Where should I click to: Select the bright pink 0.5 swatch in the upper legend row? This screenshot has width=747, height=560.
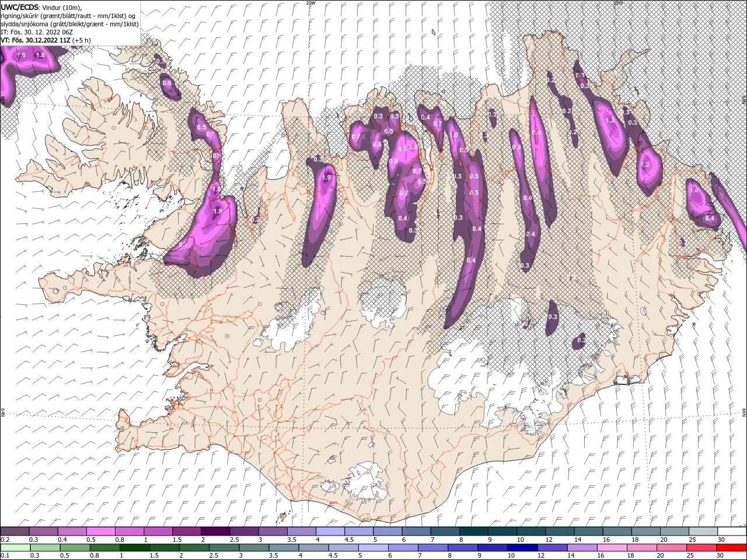point(100,531)
